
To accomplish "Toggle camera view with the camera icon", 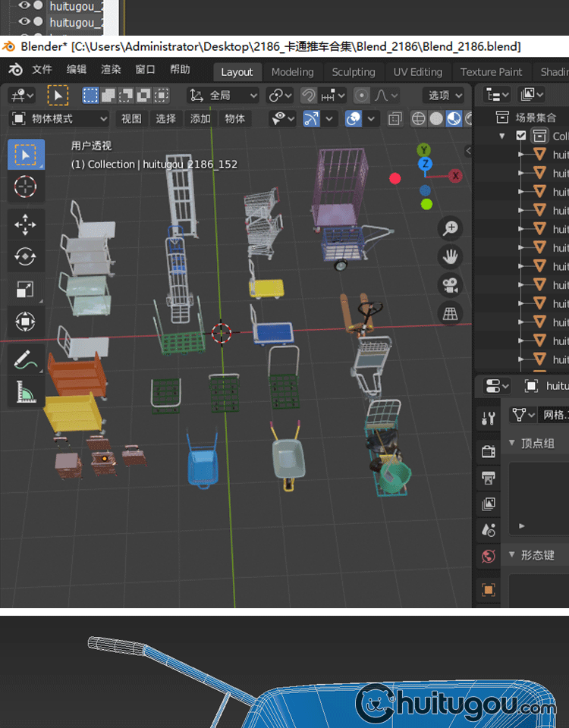I will [x=451, y=285].
